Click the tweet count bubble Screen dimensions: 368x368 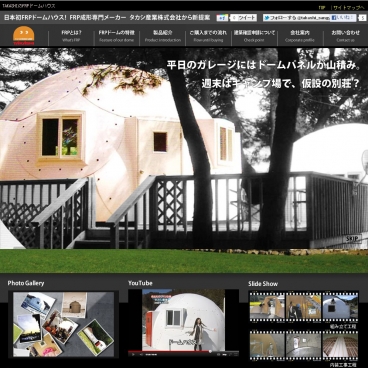pyautogui.click(x=233, y=18)
